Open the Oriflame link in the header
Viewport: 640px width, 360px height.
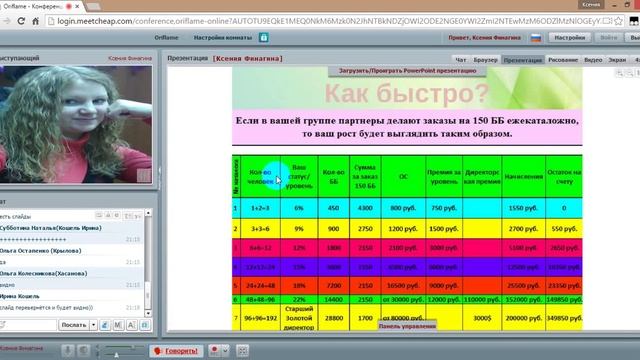[x=166, y=38]
